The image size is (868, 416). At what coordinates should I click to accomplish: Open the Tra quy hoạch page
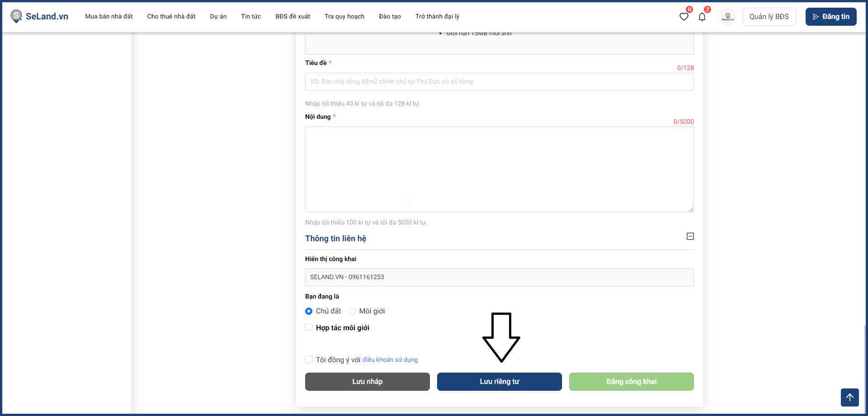(344, 16)
